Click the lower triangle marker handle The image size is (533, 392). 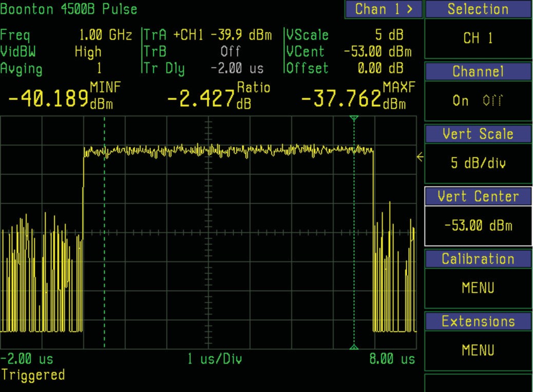pos(354,347)
